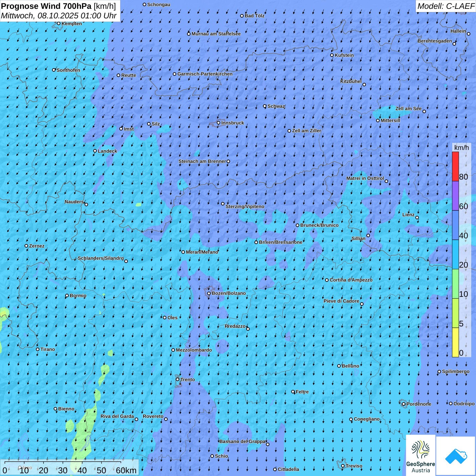
Task: Click the Bassano del Grappa label
Action: [243, 441]
